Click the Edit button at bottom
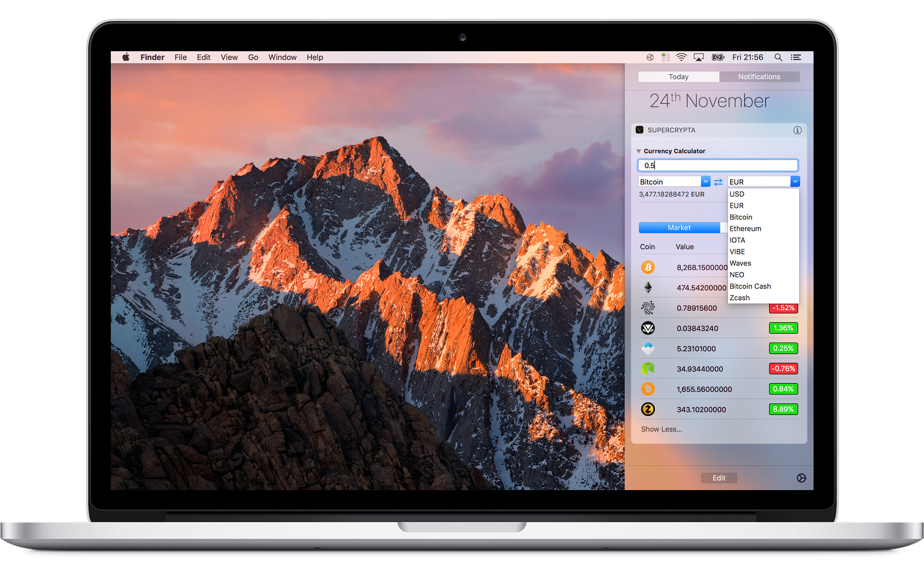The image size is (924, 577). coord(719,478)
